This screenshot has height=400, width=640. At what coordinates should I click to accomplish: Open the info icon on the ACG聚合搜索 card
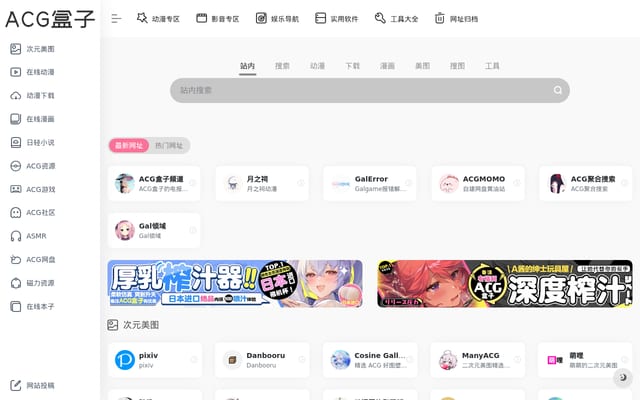624,183
